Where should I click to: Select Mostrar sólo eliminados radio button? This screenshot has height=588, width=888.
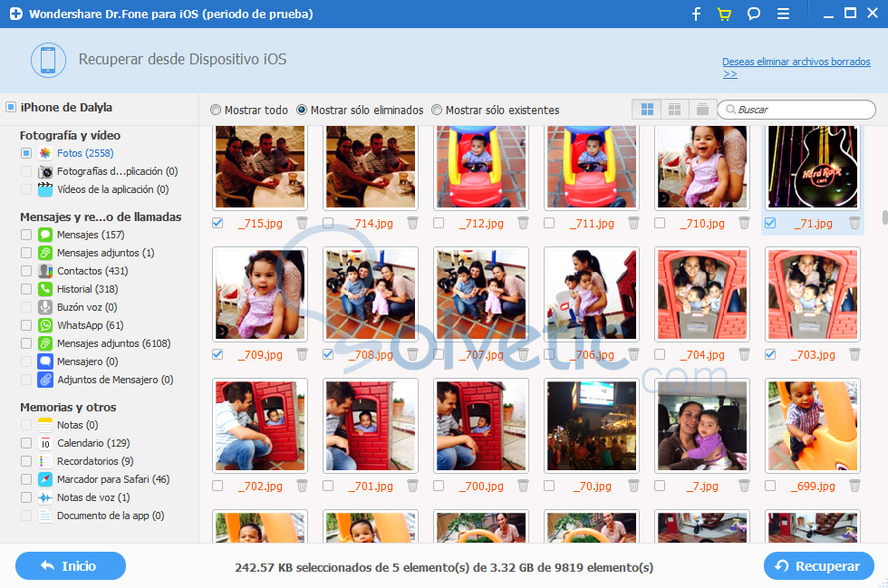(302, 110)
